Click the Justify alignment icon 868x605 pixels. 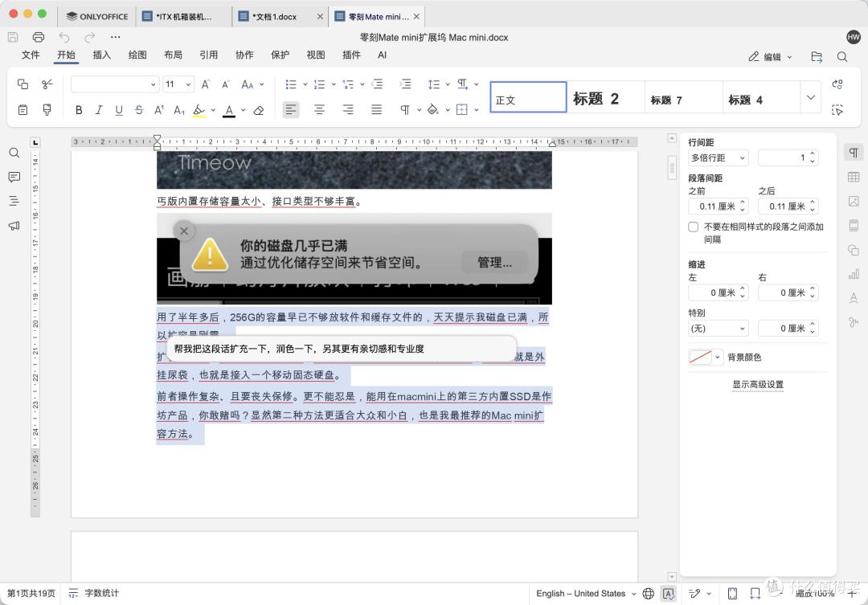(x=376, y=110)
